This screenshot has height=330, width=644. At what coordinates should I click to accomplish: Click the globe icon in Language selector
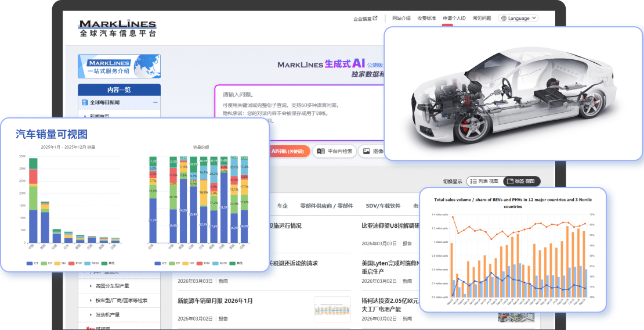tap(503, 18)
